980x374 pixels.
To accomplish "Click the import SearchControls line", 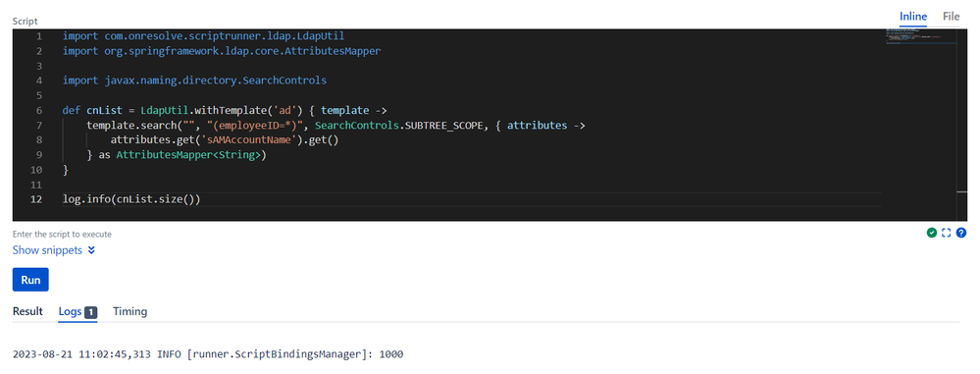I will click(194, 80).
